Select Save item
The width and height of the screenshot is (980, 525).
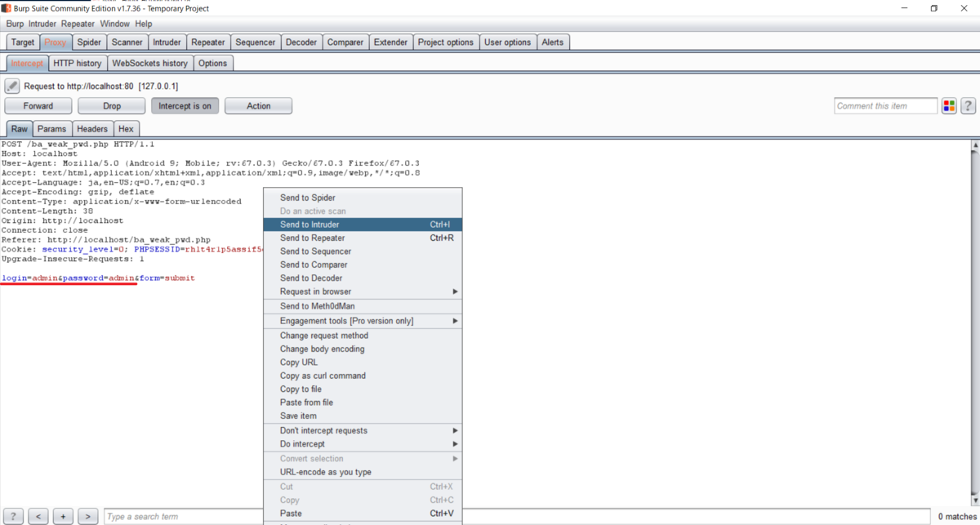363,416
